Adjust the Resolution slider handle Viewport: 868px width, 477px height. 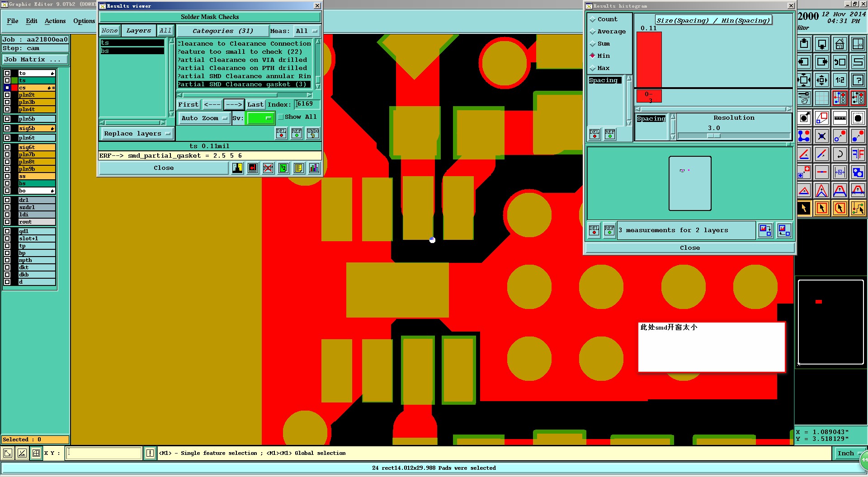[x=714, y=136]
